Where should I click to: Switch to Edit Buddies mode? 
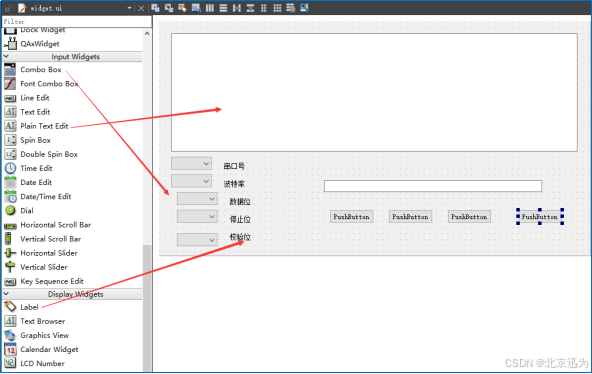pos(182,8)
